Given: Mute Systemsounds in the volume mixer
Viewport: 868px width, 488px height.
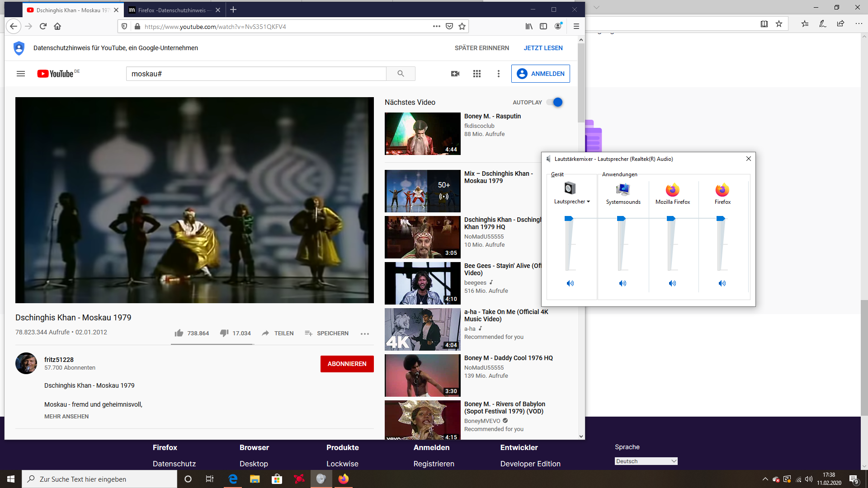Looking at the screenshot, I should [623, 283].
